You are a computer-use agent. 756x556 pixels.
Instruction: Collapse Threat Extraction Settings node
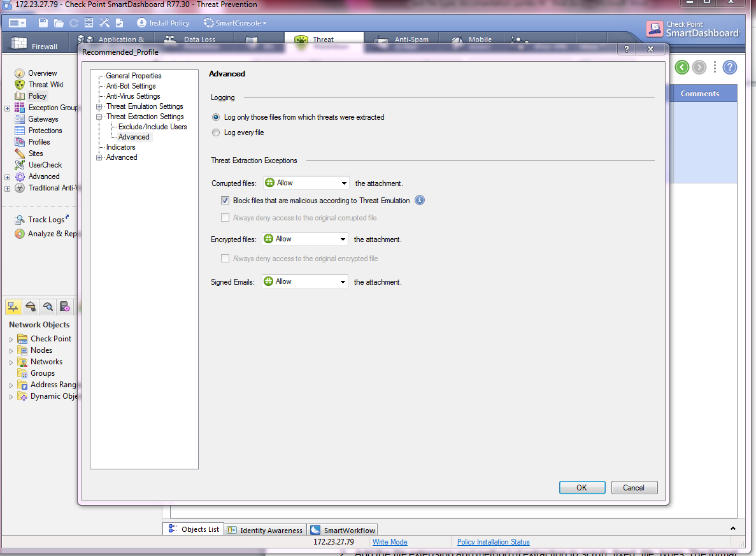click(x=99, y=117)
